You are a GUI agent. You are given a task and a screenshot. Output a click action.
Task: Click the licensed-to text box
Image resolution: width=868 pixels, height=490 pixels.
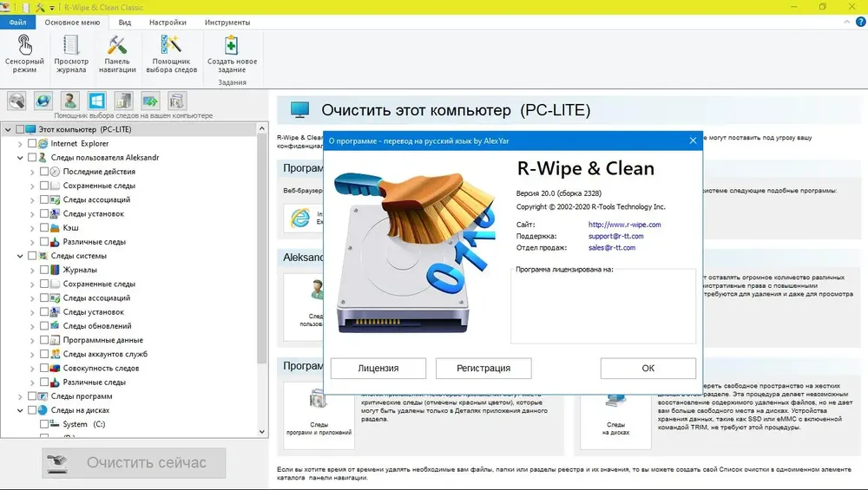pyautogui.click(x=603, y=306)
